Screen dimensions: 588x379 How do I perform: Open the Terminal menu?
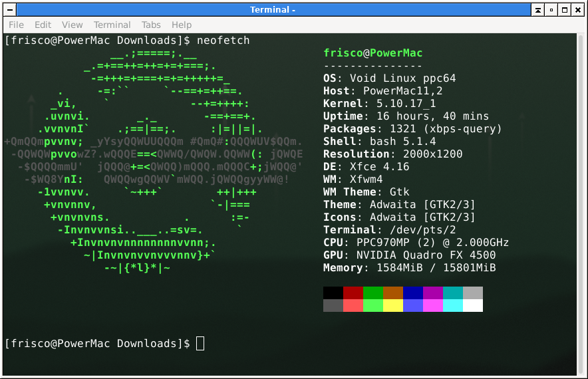pyautogui.click(x=112, y=25)
